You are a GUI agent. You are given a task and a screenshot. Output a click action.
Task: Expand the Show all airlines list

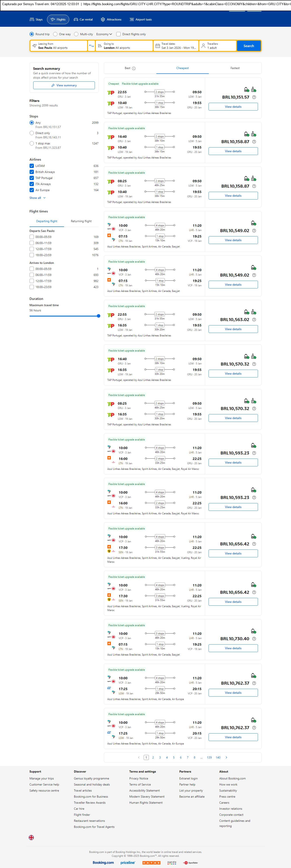click(x=37, y=198)
